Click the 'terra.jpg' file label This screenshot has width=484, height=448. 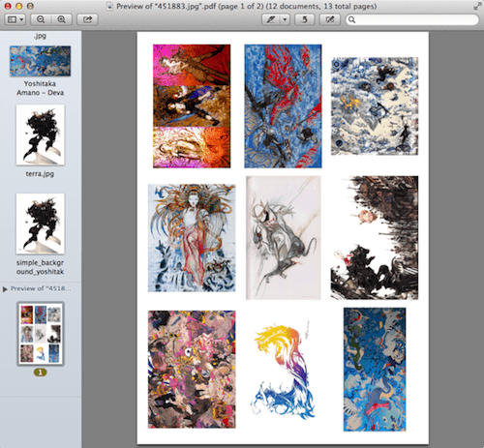click(40, 174)
